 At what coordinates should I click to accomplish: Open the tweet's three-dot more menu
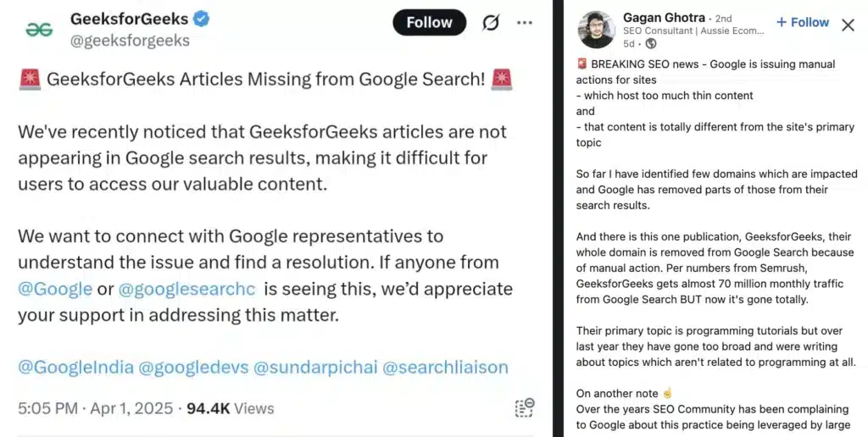pos(525,22)
